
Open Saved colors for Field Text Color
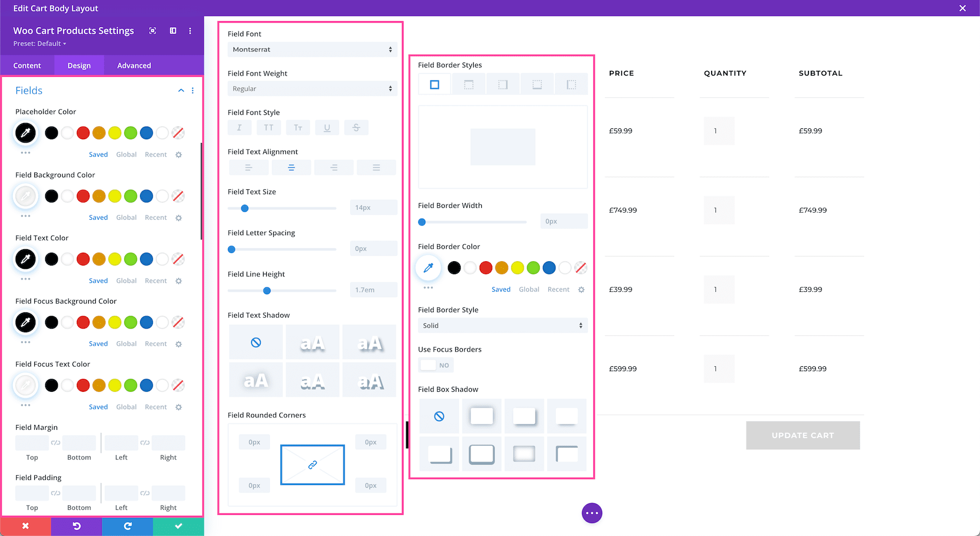pos(98,280)
